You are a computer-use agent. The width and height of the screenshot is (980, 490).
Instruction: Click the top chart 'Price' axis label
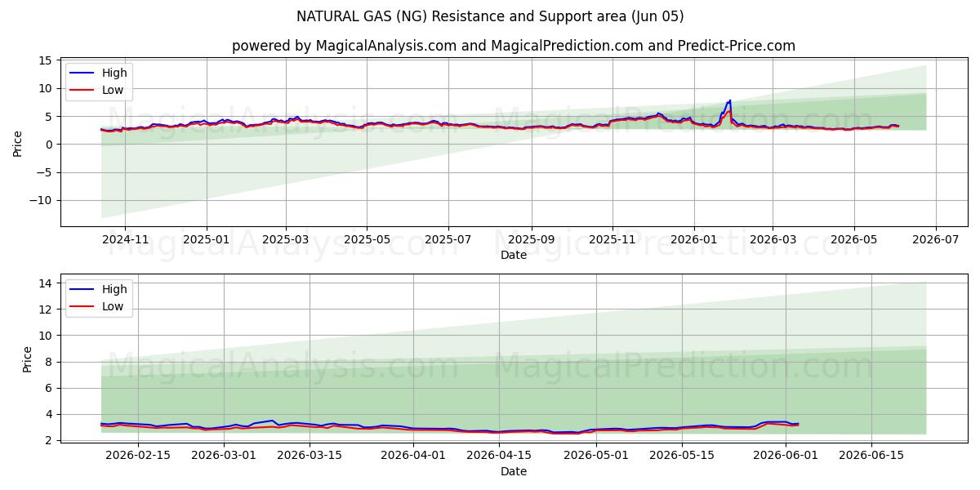(18, 142)
